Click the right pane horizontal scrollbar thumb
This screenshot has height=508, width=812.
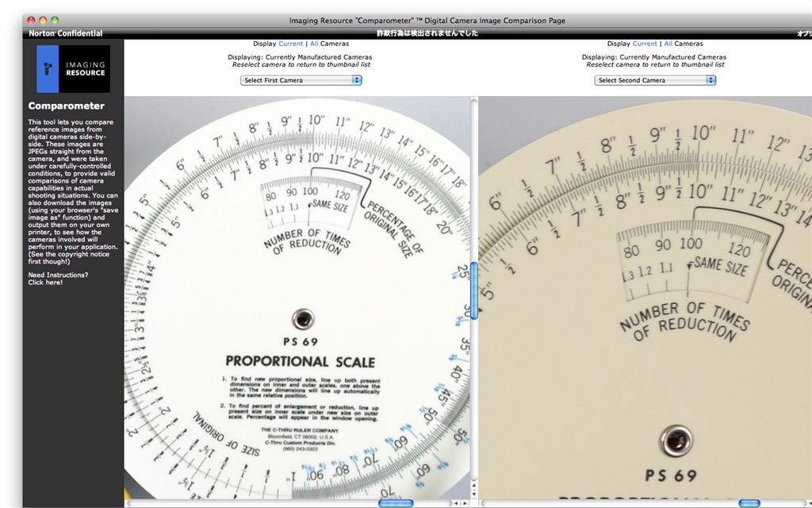point(749,503)
